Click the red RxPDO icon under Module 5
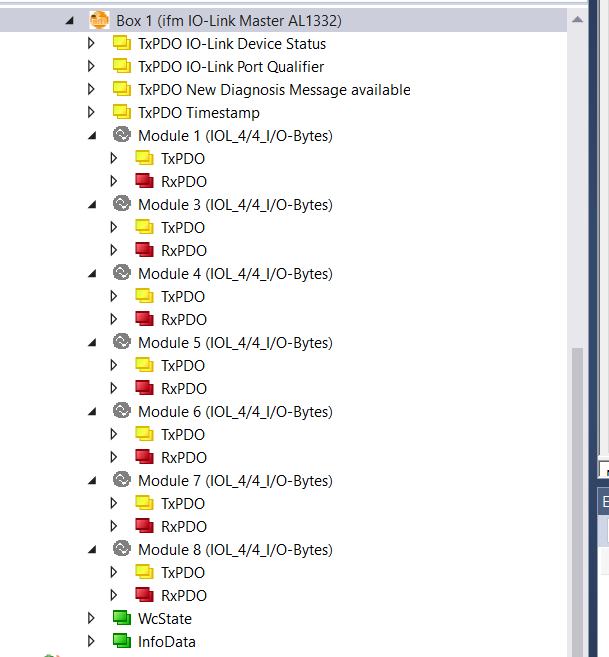 (x=145, y=388)
